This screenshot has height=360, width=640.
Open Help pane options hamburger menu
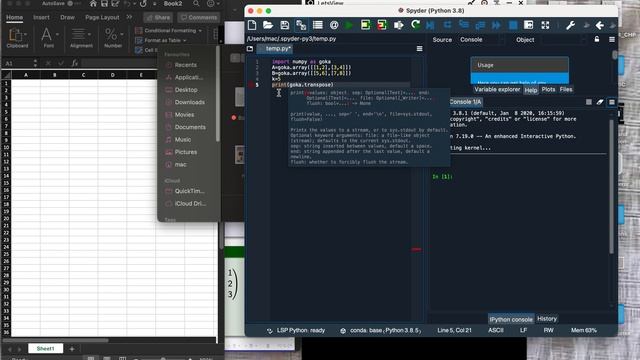[612, 40]
